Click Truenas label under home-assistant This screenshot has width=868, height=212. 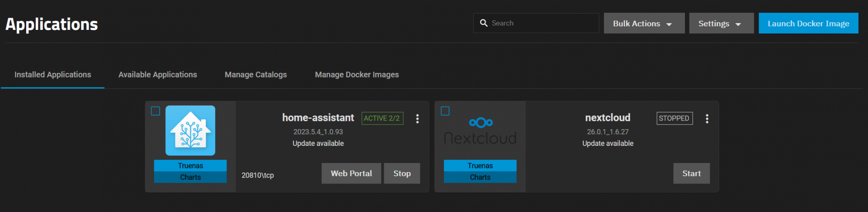point(190,165)
